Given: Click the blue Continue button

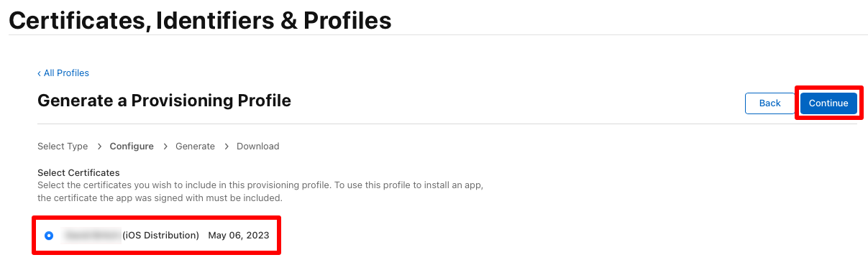Looking at the screenshot, I should pos(828,103).
